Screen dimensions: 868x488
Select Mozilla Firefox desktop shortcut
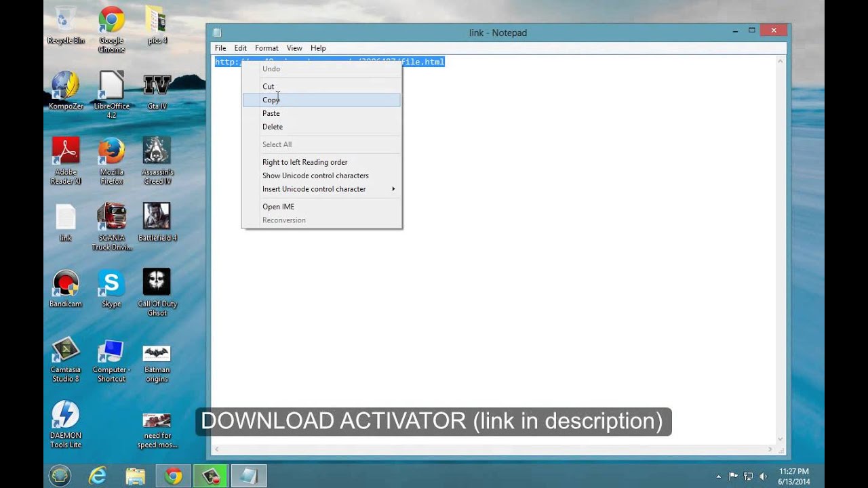click(111, 161)
